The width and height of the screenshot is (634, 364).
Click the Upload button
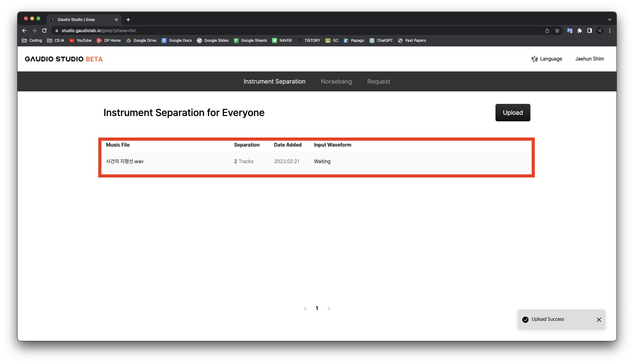(x=513, y=113)
